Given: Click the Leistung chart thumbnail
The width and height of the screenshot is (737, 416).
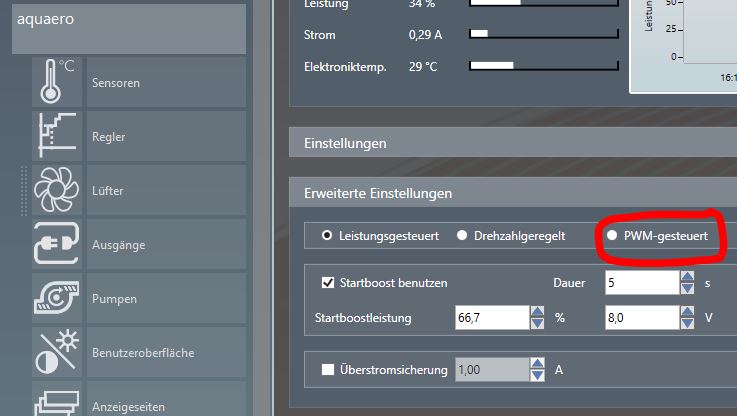Looking at the screenshot, I should coord(683,46).
